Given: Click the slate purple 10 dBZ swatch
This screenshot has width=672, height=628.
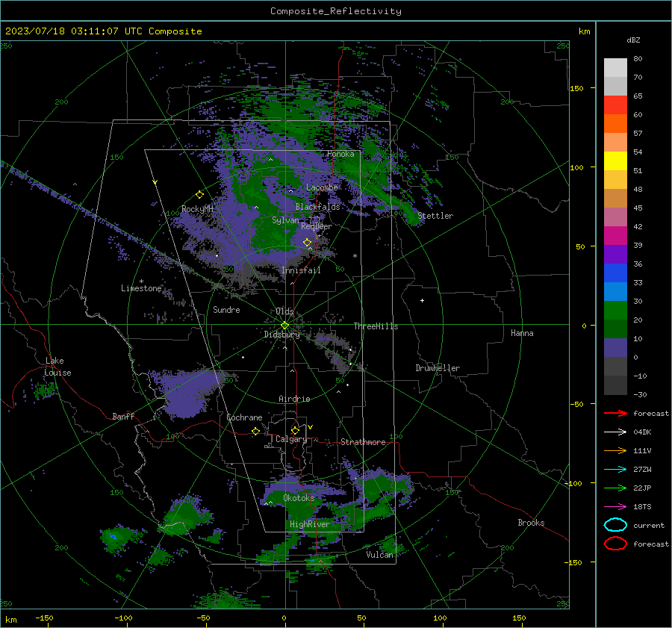Looking at the screenshot, I should tap(615, 348).
